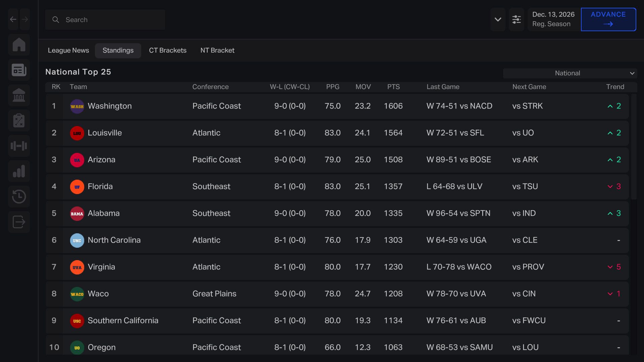Viewport: 644px width, 362px height.
Task: Open the news page sidebar icon
Action: 19,70
